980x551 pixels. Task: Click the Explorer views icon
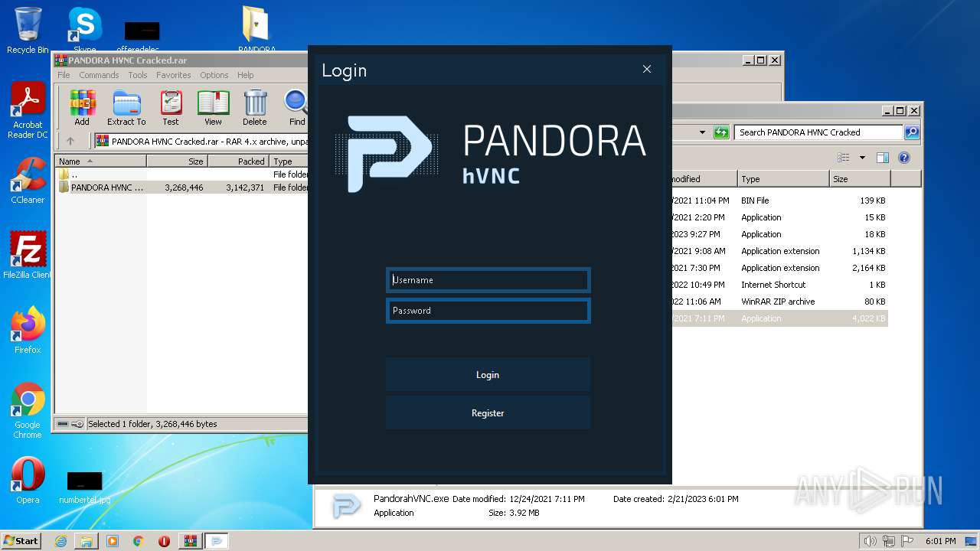(x=843, y=158)
